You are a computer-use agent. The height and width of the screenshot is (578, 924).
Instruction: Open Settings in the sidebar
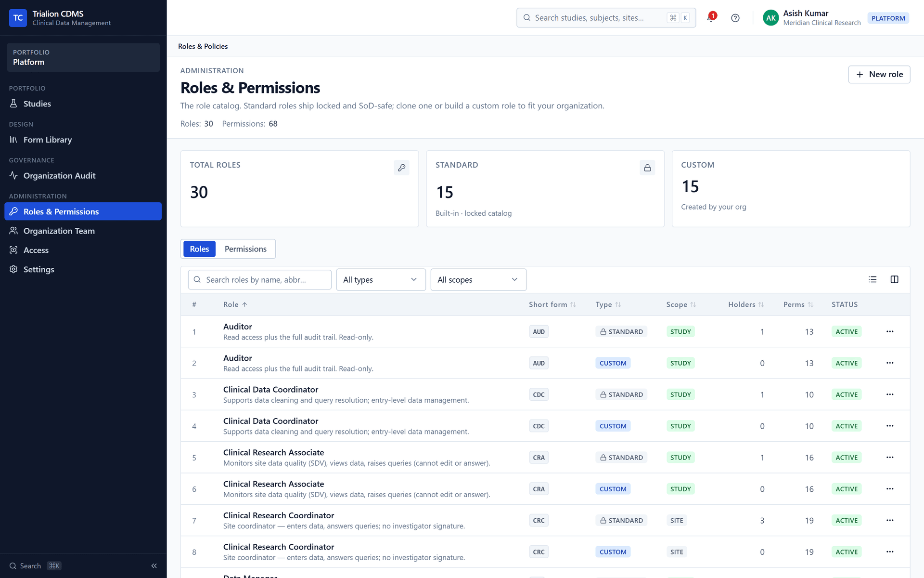tap(83, 269)
